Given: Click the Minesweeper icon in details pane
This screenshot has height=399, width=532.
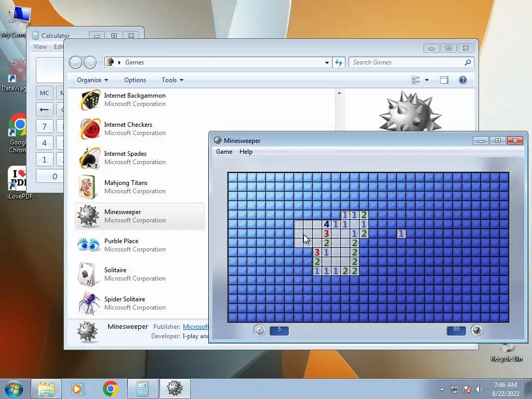Looking at the screenshot, I should 87,332.
